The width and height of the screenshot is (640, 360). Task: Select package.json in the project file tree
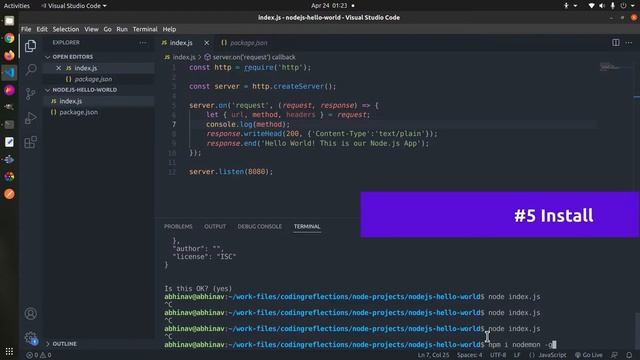[x=78, y=112]
